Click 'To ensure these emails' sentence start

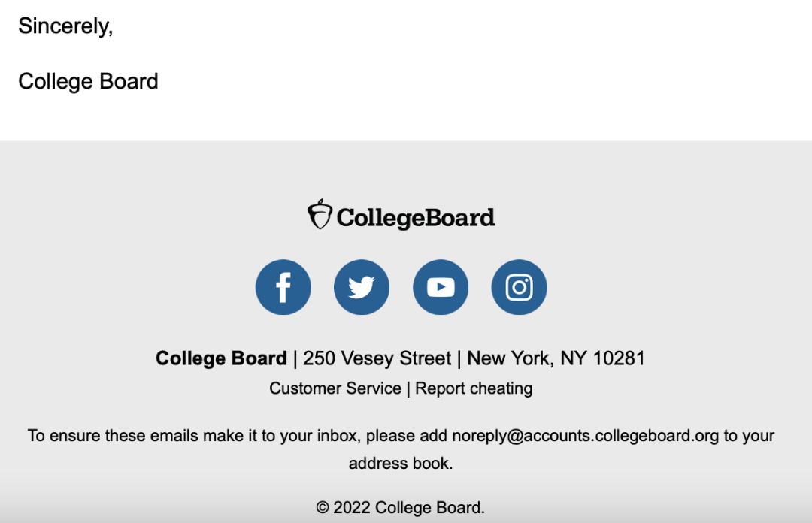(112, 436)
